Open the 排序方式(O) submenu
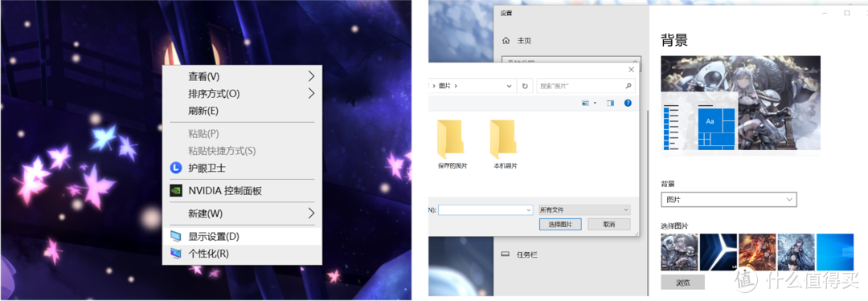Viewport: 868px width, 301px height. (242, 93)
